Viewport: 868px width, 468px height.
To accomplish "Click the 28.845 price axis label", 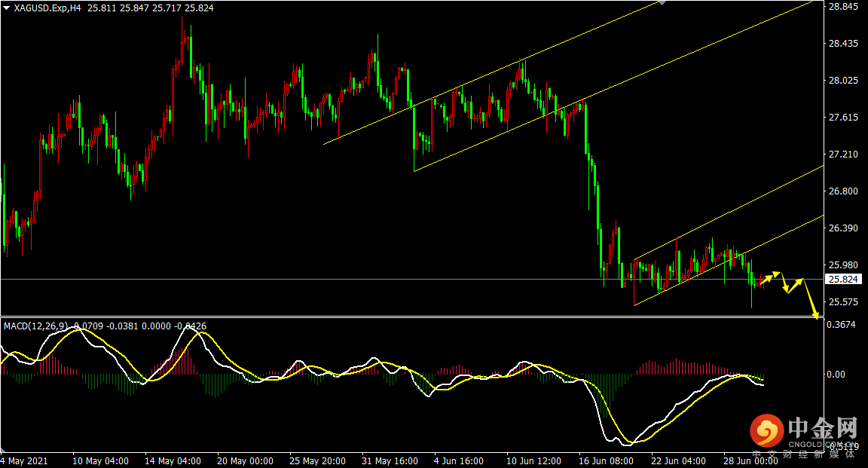I will point(843,7).
